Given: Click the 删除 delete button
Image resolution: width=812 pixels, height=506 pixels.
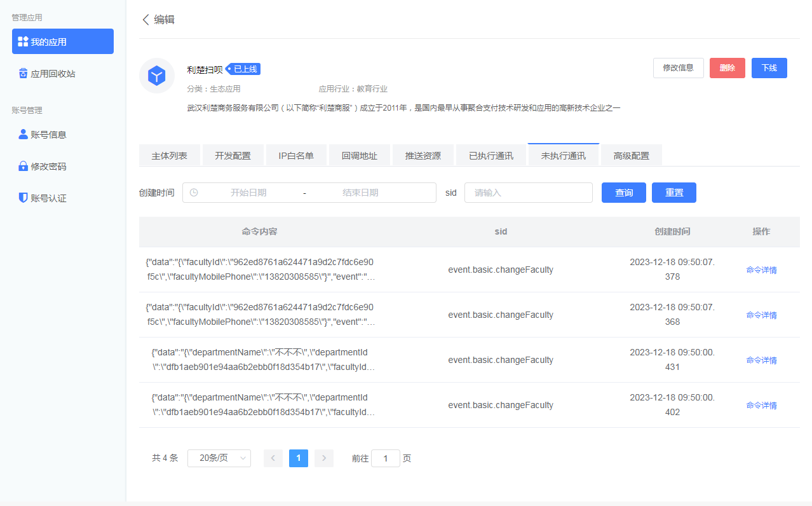Looking at the screenshot, I should 727,68.
